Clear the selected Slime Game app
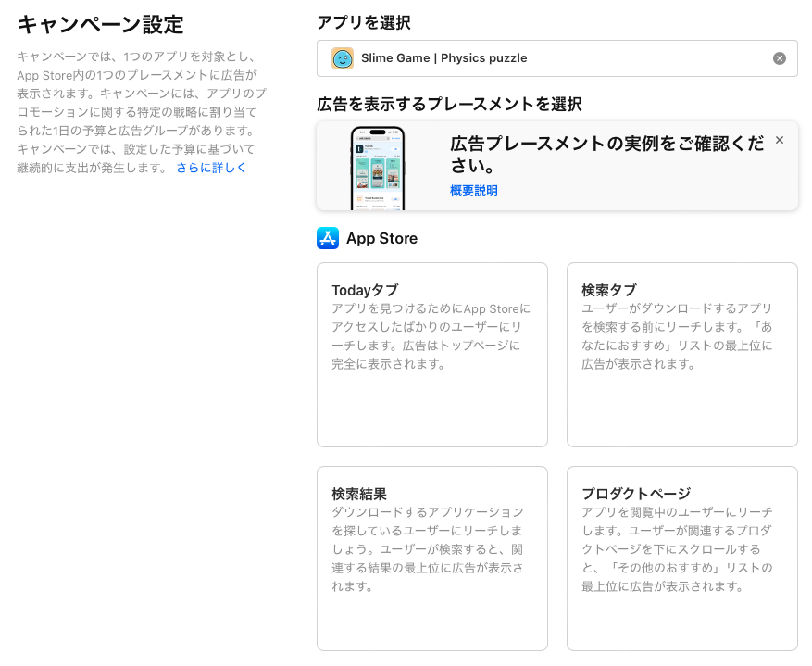Screen dimensions: 812x666 pos(779,58)
